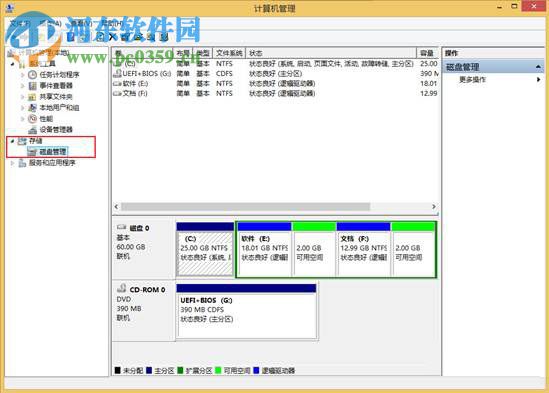Select the 文档 (F:) 12.99 GB partition block
Screen dimensions: 549x393
click(x=363, y=249)
